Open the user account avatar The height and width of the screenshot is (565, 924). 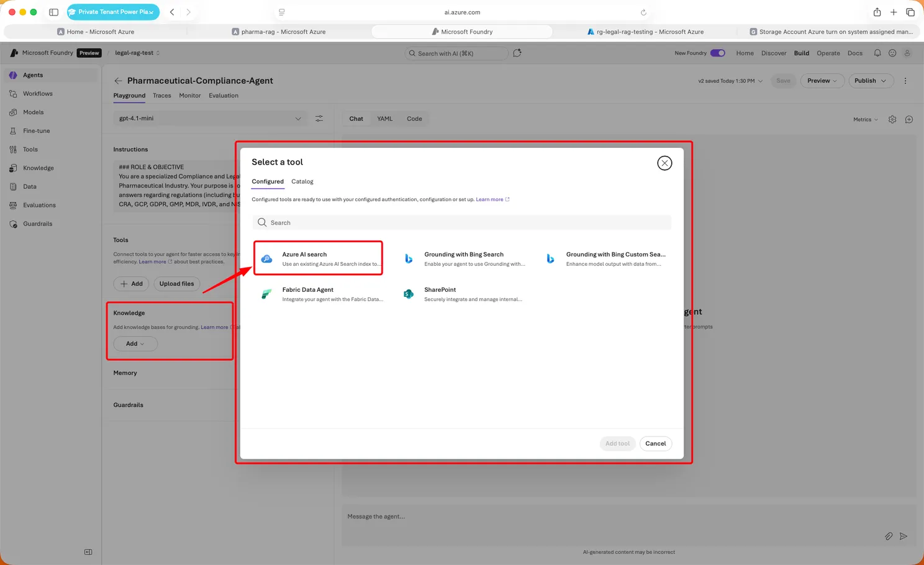[x=907, y=53]
